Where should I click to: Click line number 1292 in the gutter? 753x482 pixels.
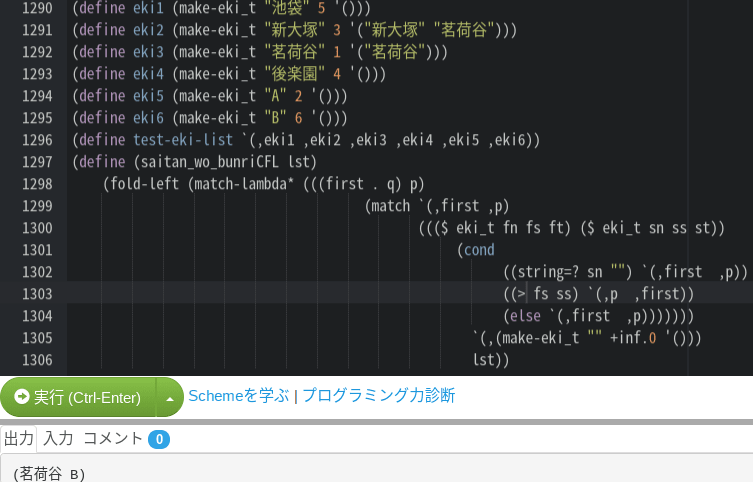tap(37, 52)
